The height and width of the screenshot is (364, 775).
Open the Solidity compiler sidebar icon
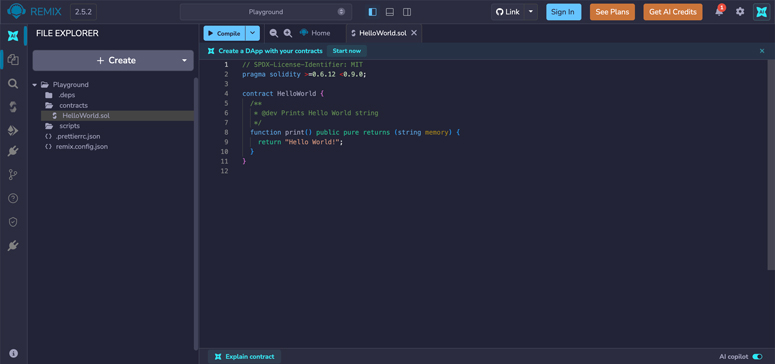13,107
